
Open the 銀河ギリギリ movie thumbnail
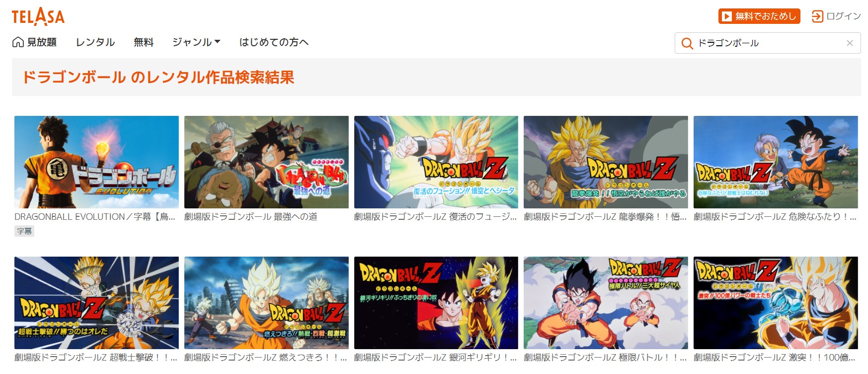436,303
